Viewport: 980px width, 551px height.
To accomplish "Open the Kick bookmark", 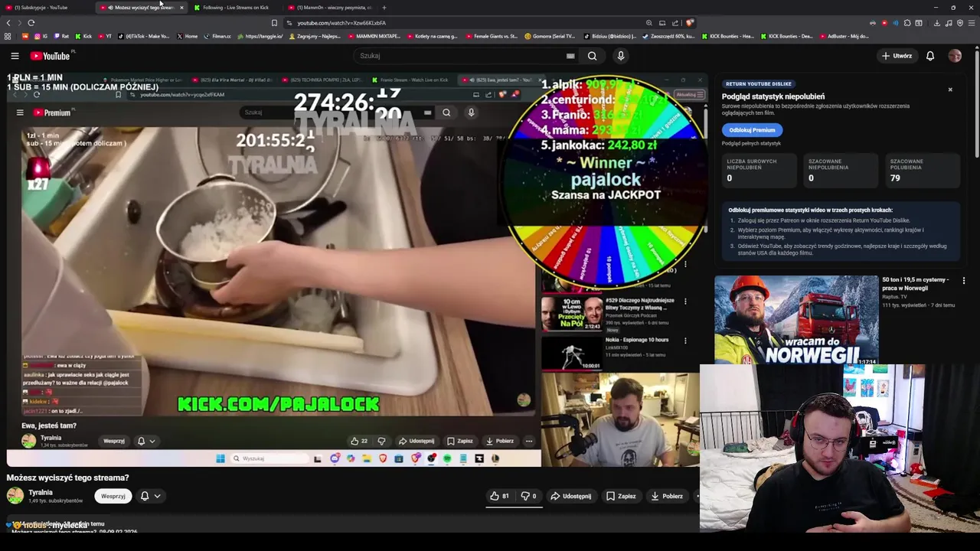I will click(83, 36).
